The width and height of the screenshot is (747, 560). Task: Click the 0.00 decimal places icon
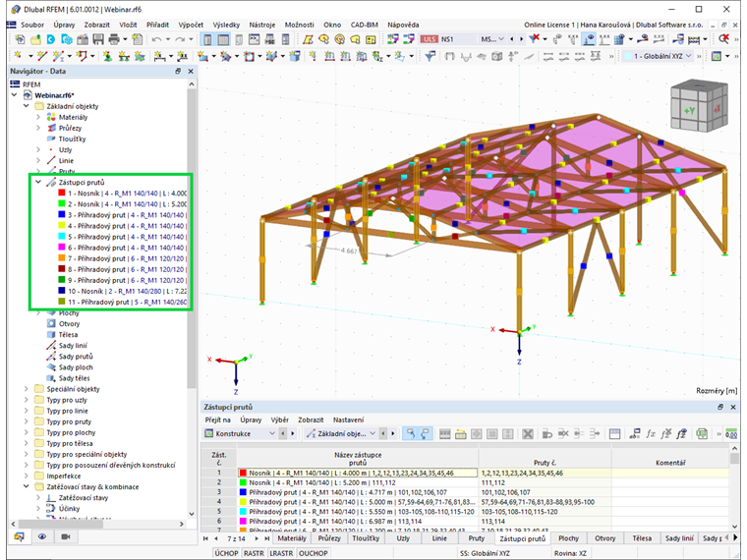click(731, 433)
